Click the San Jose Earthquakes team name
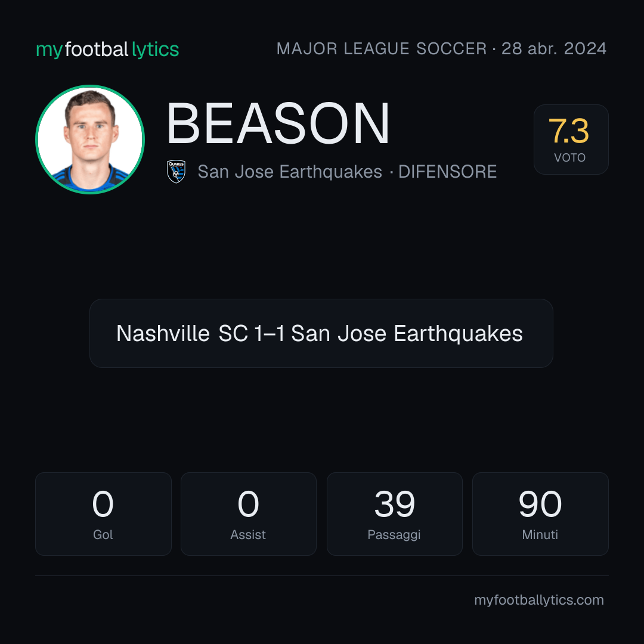 coord(290,172)
